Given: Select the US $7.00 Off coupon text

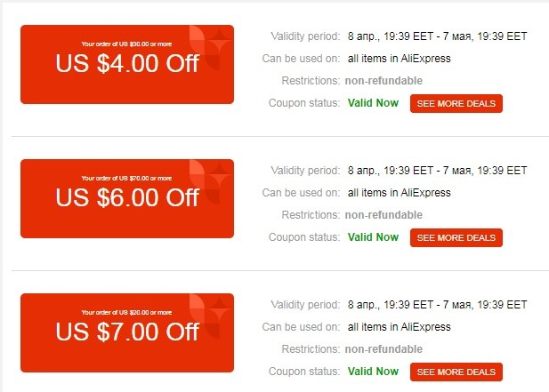Looking at the screenshot, I should [x=127, y=332].
